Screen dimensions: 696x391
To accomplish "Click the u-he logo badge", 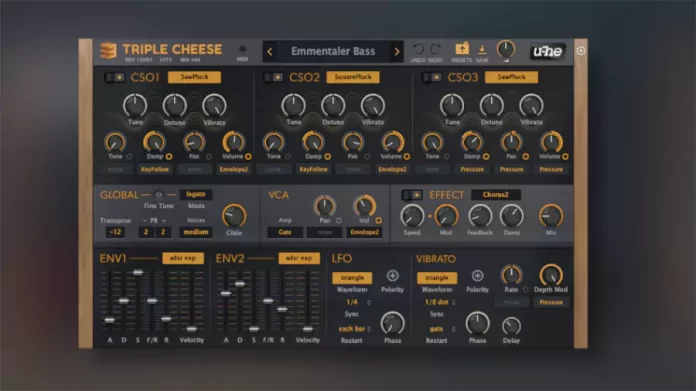I will click(x=548, y=51).
